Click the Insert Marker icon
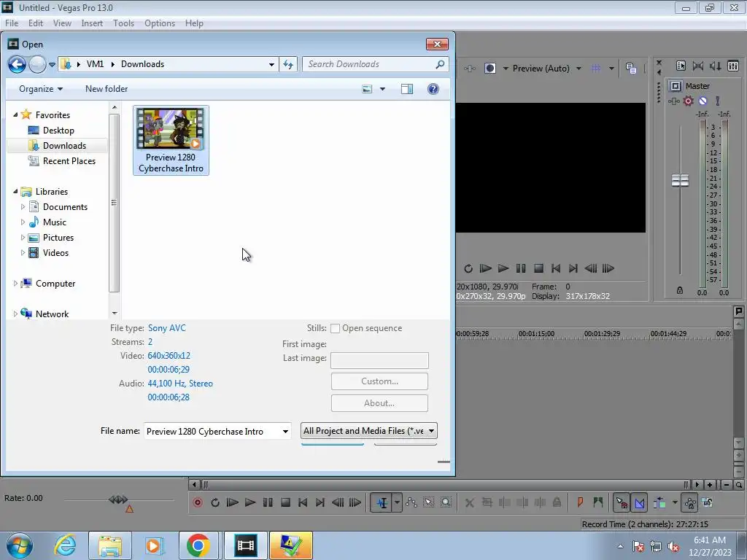The image size is (747, 560). click(x=580, y=502)
